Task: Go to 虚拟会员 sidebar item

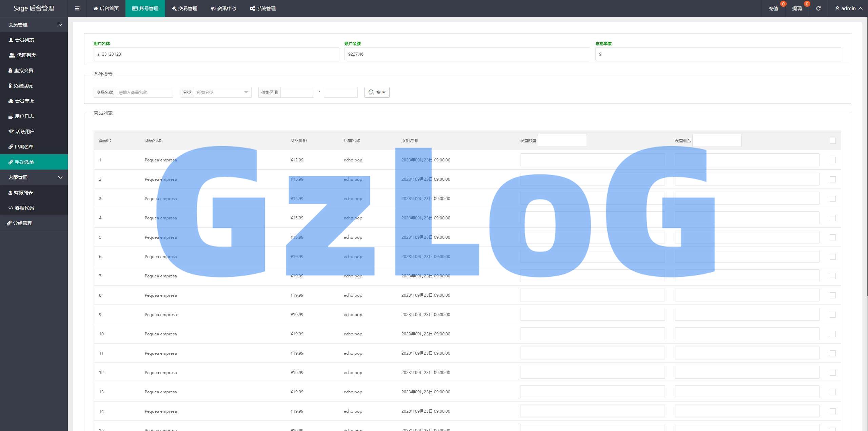Action: 23,71
